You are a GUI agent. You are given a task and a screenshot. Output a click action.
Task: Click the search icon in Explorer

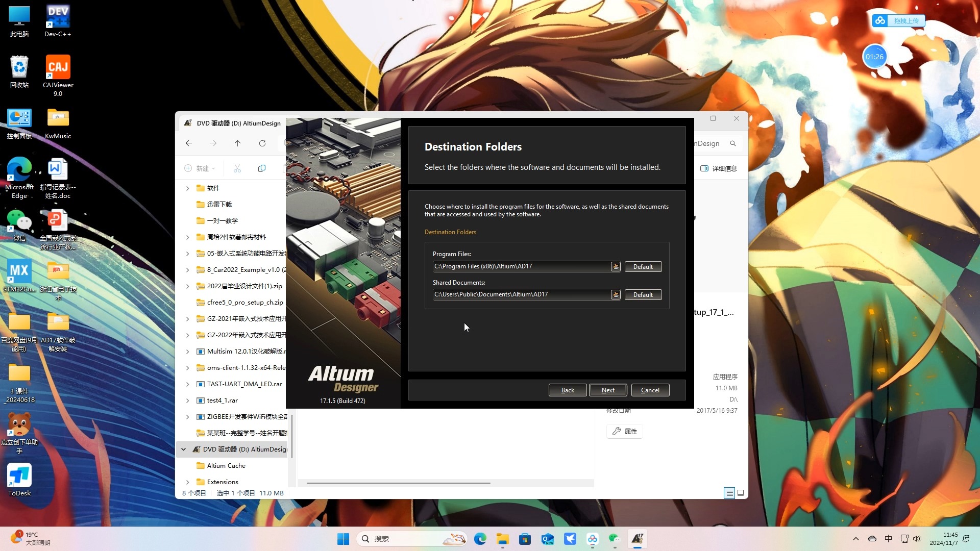pos(733,143)
